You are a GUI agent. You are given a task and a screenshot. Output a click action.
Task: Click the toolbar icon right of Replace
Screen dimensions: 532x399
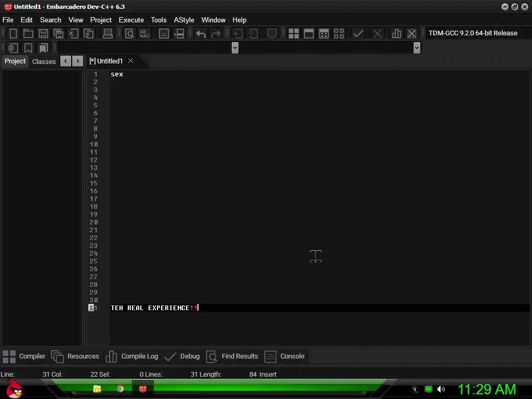click(x=164, y=33)
